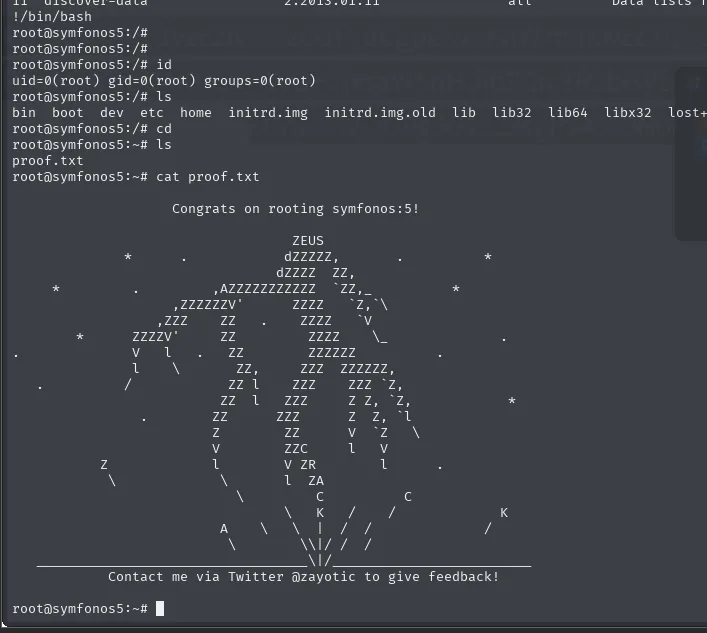Click the '!/bin/bash' line
This screenshot has height=633, width=707.
pyautogui.click(x=52, y=17)
